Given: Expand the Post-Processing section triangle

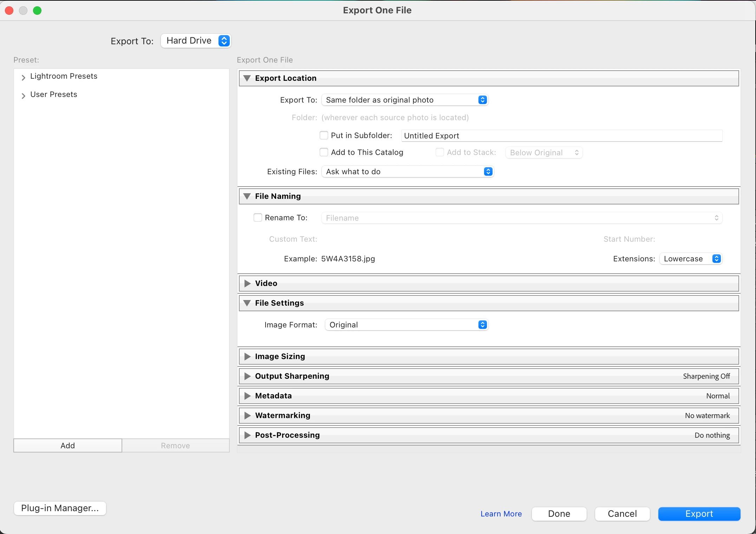Looking at the screenshot, I should [247, 435].
